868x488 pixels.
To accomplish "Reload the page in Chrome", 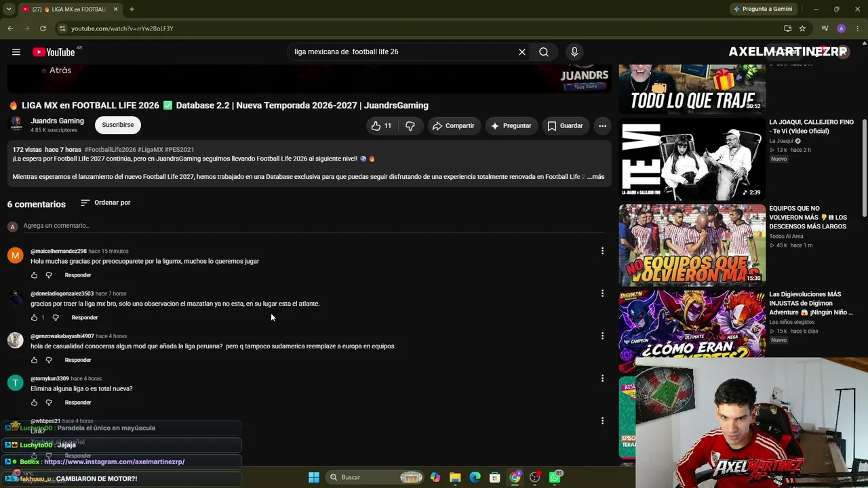I will point(43,28).
